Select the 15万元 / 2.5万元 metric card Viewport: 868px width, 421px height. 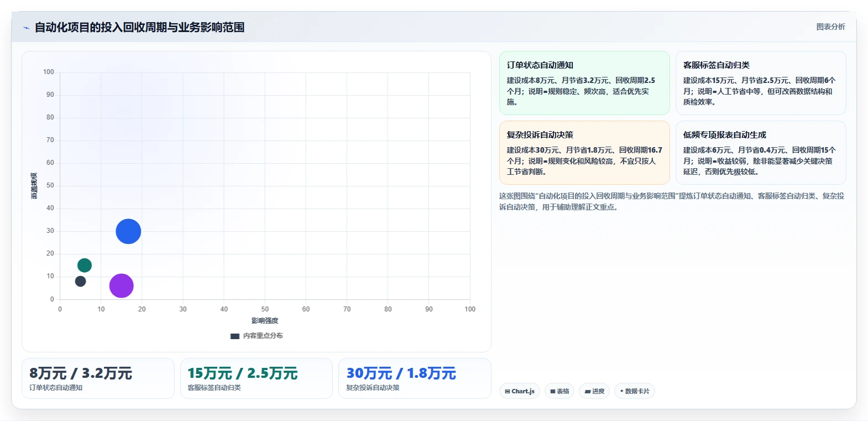[x=257, y=378]
